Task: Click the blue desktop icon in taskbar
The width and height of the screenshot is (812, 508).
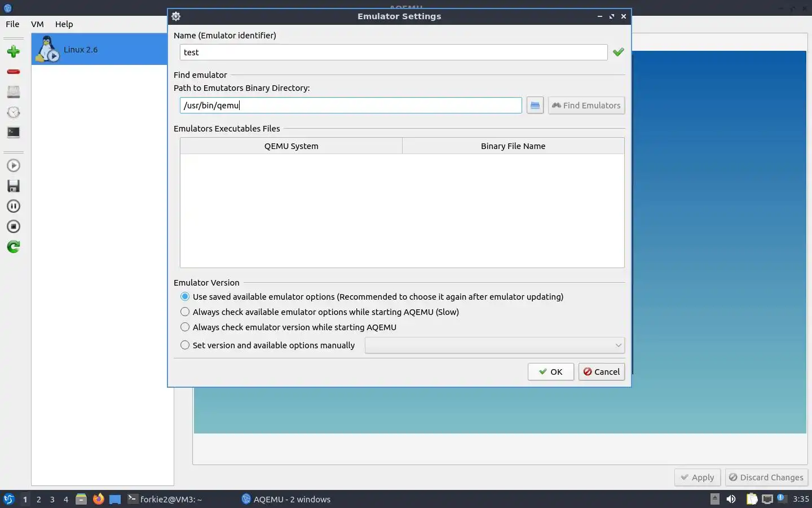Action: 115,499
